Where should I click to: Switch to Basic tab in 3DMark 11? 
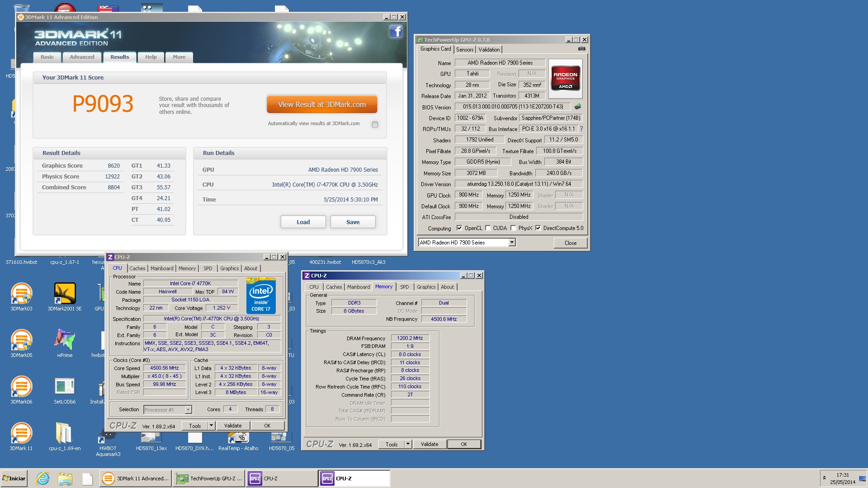click(47, 57)
